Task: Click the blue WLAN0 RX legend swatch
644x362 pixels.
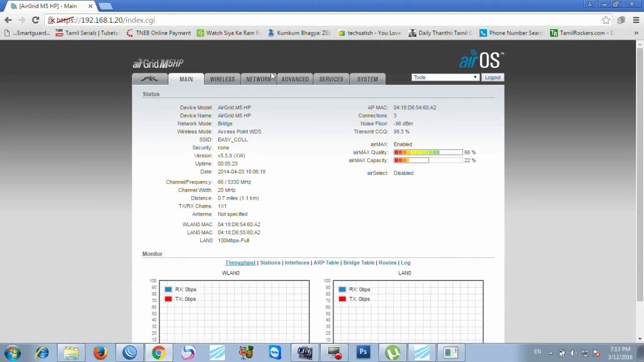Action: pyautogui.click(x=168, y=290)
